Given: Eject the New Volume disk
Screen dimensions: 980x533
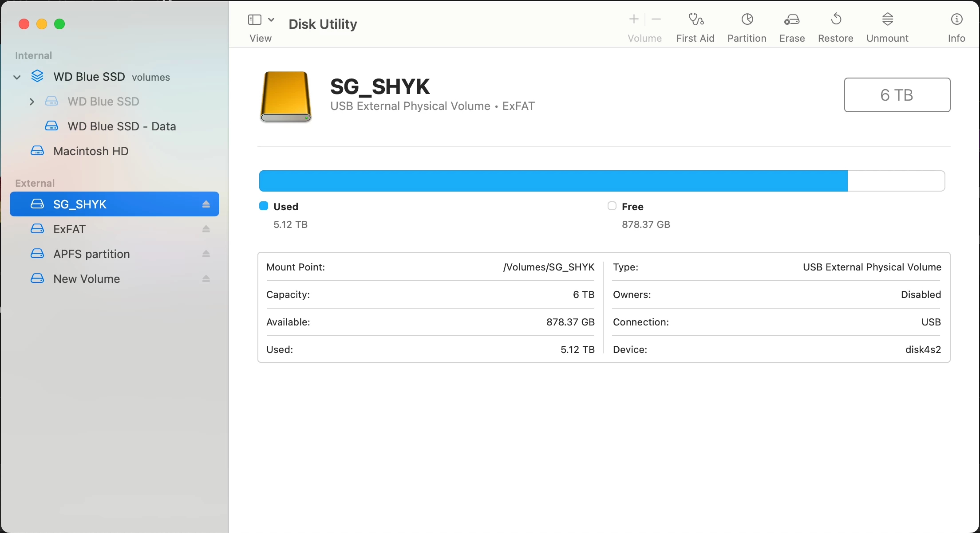Looking at the screenshot, I should [206, 279].
